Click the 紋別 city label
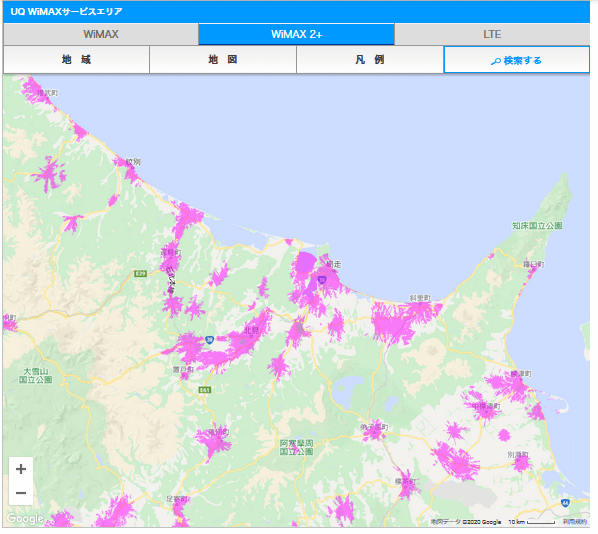The image size is (598, 534). click(x=133, y=162)
